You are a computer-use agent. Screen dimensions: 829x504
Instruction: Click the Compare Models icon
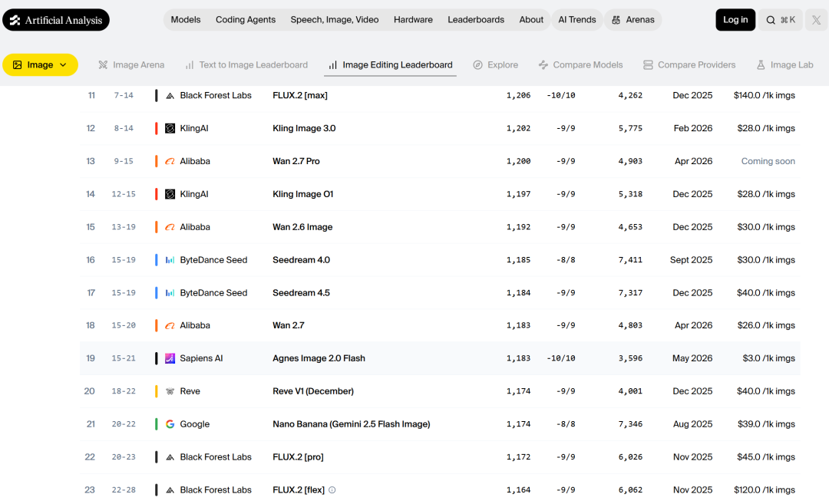543,65
